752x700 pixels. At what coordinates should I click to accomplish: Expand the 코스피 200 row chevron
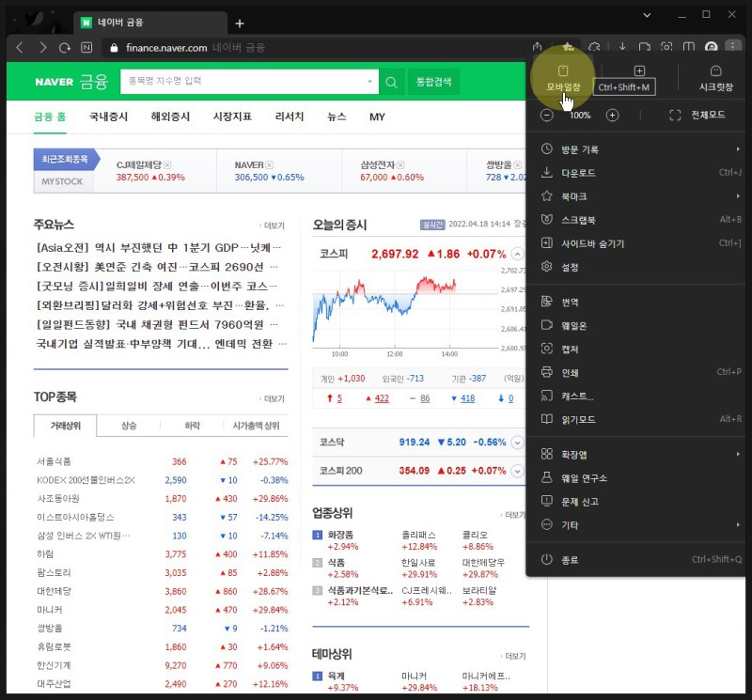coord(518,471)
